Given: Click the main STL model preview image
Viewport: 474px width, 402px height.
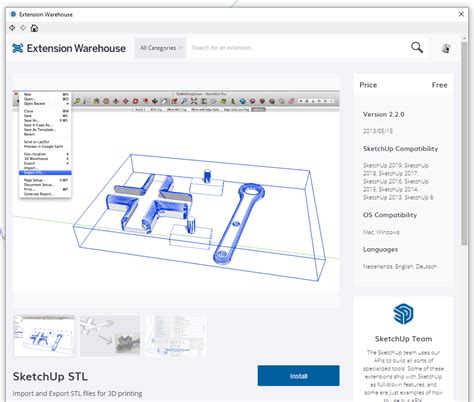Looking at the screenshot, I should click(176, 190).
